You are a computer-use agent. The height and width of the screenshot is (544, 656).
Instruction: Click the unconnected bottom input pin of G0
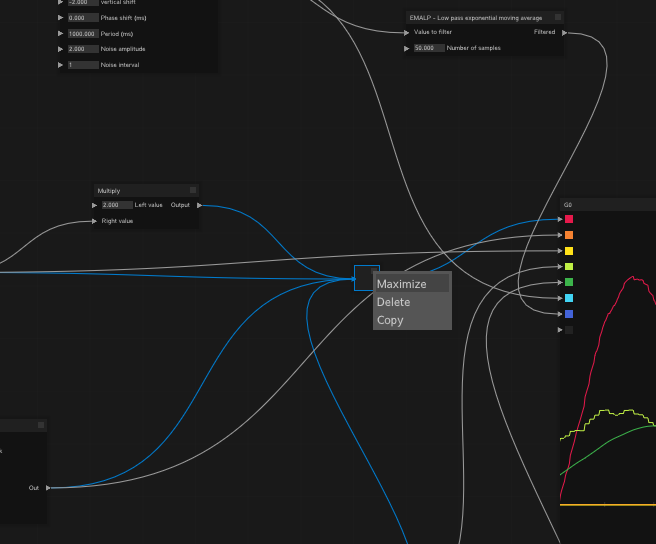pos(560,330)
